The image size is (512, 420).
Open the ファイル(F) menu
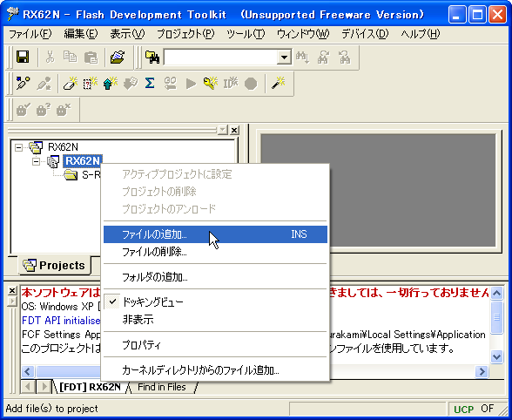(x=30, y=34)
